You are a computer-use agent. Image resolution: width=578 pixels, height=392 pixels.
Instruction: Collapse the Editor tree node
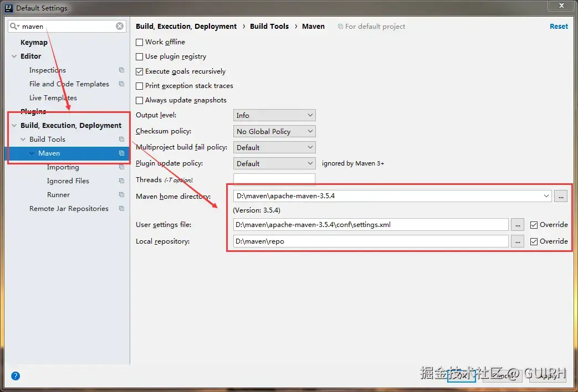pyautogui.click(x=14, y=56)
